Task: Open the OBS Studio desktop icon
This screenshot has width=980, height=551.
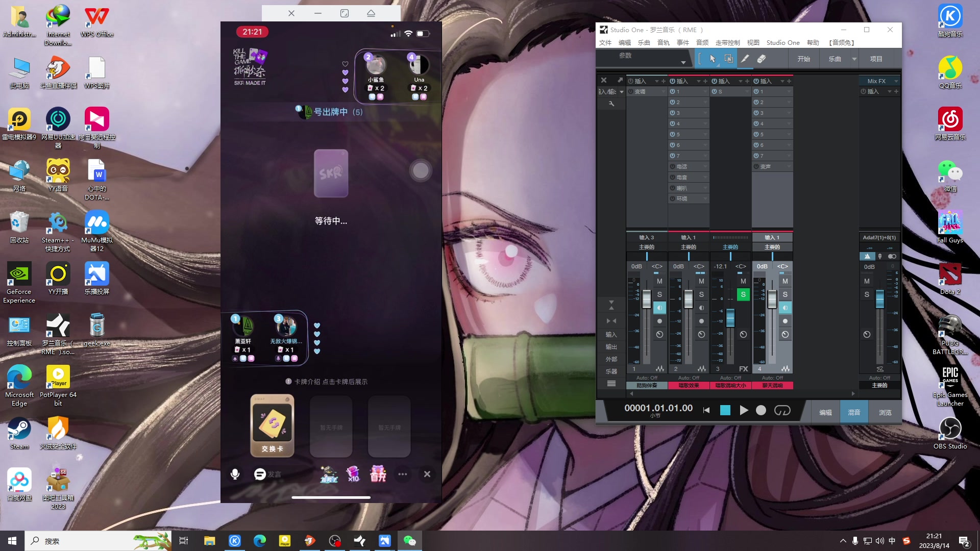Action: point(950,434)
